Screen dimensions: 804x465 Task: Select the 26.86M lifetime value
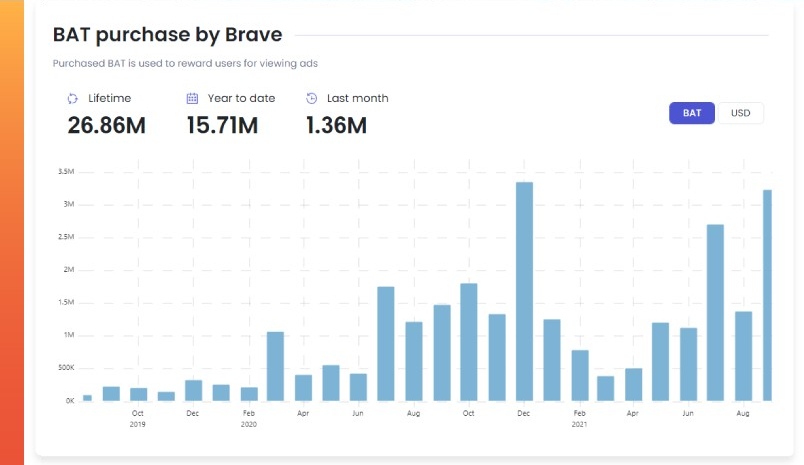pyautogui.click(x=107, y=126)
